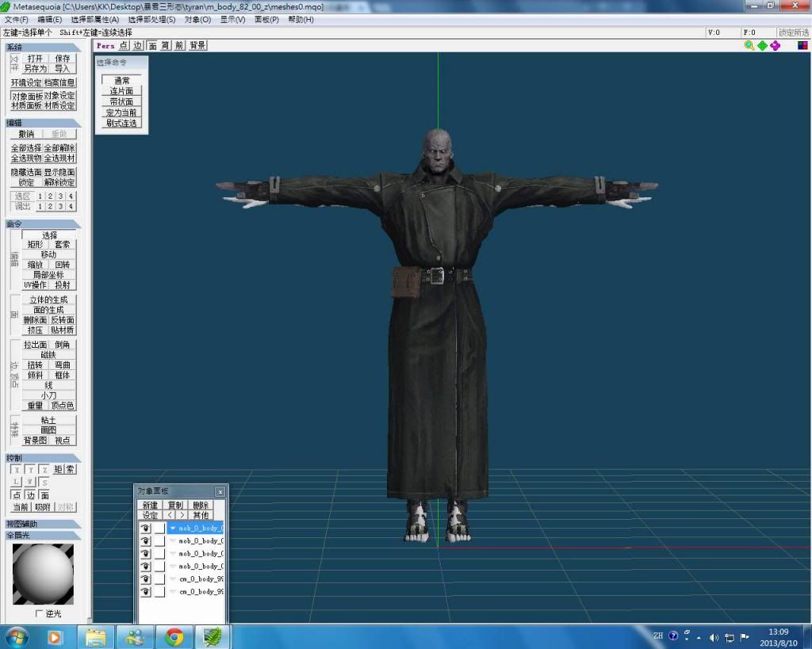Image resolution: width=812 pixels, height=649 pixels.
Task: Click the global light sphere preview
Action: pyautogui.click(x=43, y=574)
